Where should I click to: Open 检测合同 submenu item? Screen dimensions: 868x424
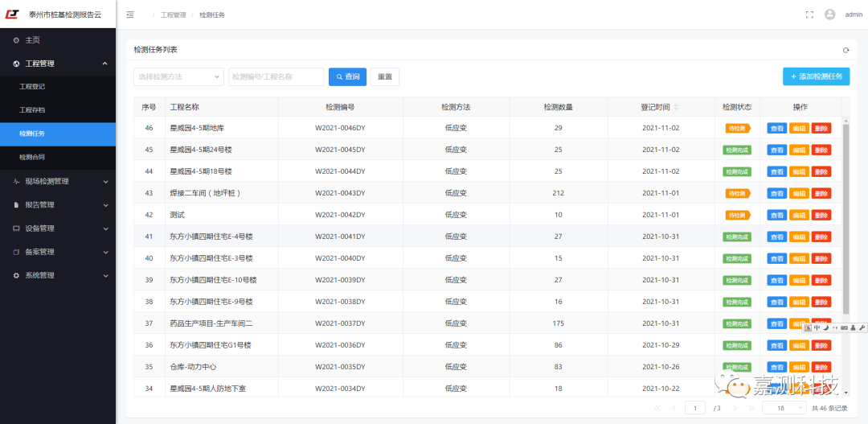pyautogui.click(x=58, y=158)
